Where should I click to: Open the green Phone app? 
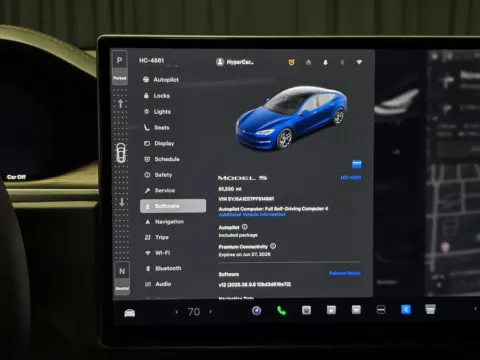282,311
